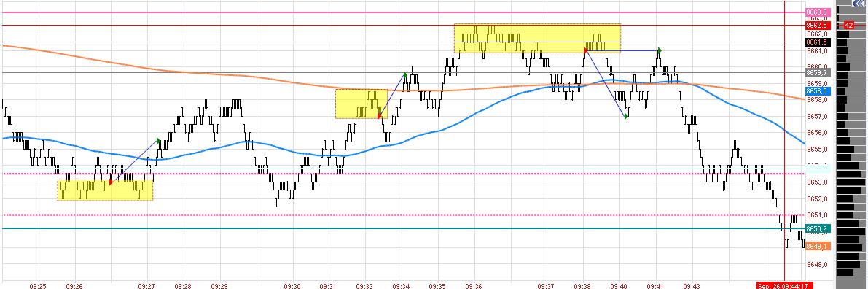
Task: Click the 8653,0 price axis label
Action: pos(818,182)
